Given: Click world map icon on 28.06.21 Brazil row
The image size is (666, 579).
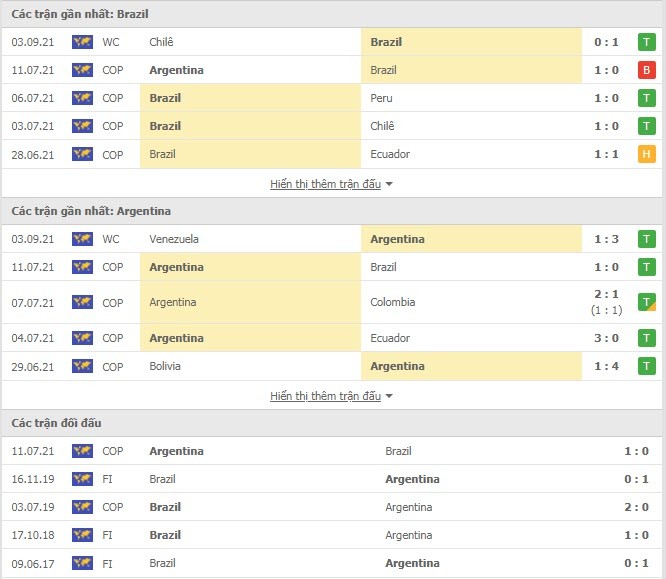Looking at the screenshot, I should 82,154.
